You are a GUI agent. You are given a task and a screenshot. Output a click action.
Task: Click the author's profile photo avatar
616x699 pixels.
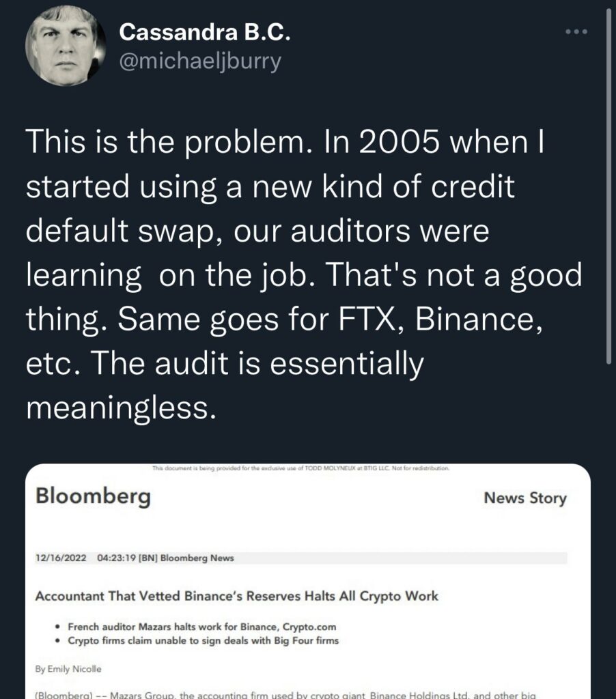66,50
